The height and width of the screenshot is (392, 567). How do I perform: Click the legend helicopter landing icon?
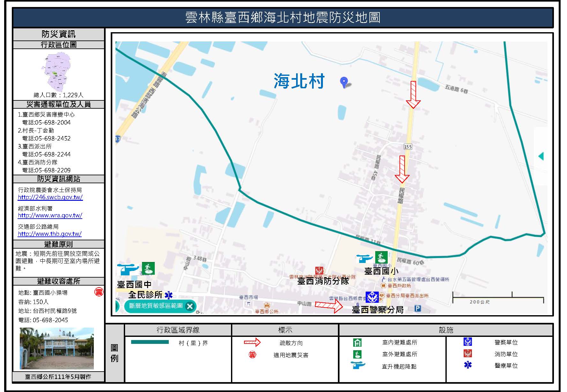pos(358,365)
